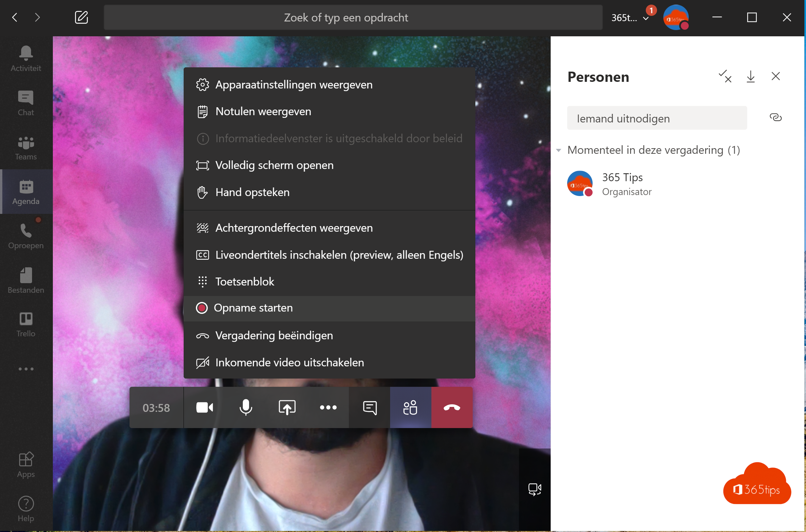Click the chat bubble icon in toolbar
Image resolution: width=806 pixels, height=532 pixels.
[x=370, y=407]
